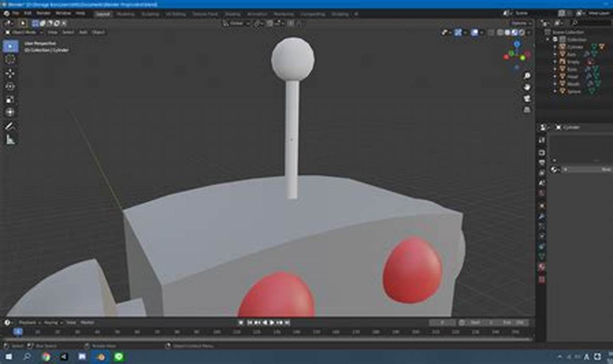613x364 pixels.
Task: Click the pan view hand icon
Action: coord(527,87)
